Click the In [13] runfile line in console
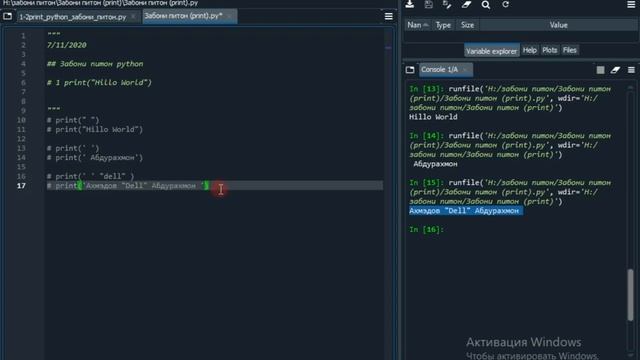This screenshot has width=640, height=360. pyautogui.click(x=510, y=89)
